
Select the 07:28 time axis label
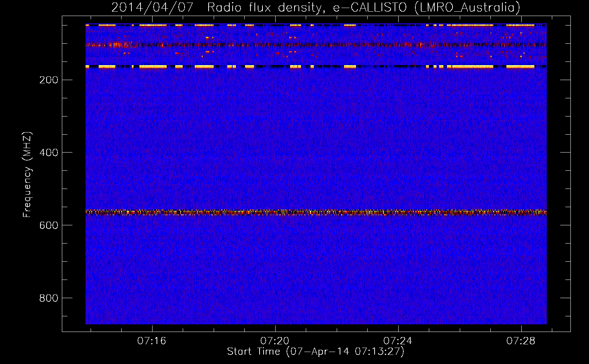[521, 341]
